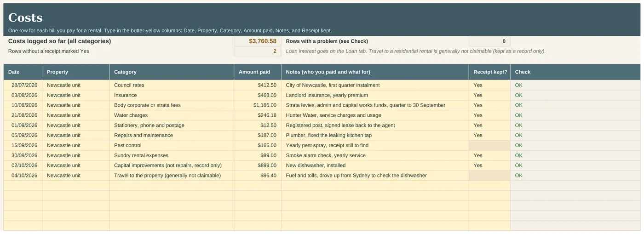The width and height of the screenshot is (644, 234).
Task: Select the amount cell $89.00
Action: pyautogui.click(x=258, y=155)
